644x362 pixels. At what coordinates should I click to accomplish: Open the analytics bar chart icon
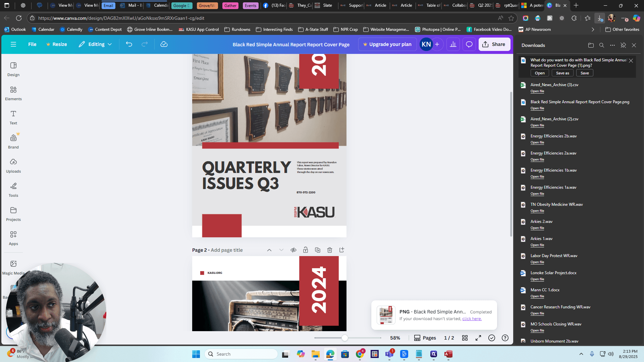point(453,44)
